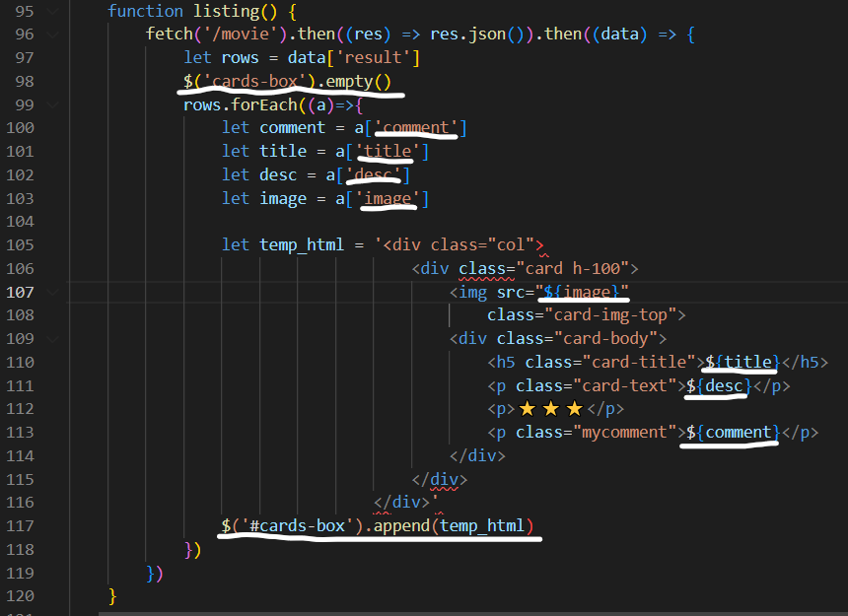Screen dimensions: 848x616
Task: Click the 'cards-box' selector on line 98
Action: (x=254, y=82)
